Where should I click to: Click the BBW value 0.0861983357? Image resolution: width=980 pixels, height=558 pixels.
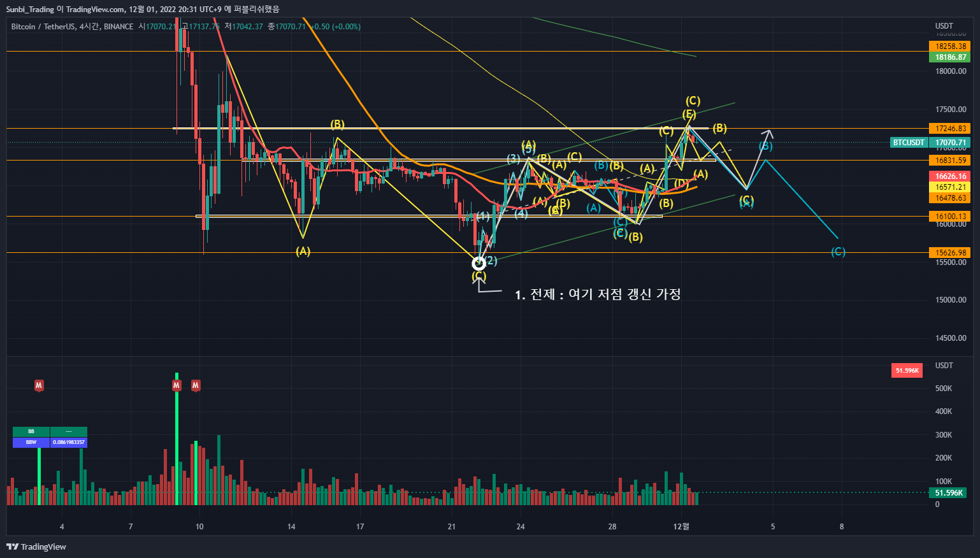[69, 442]
